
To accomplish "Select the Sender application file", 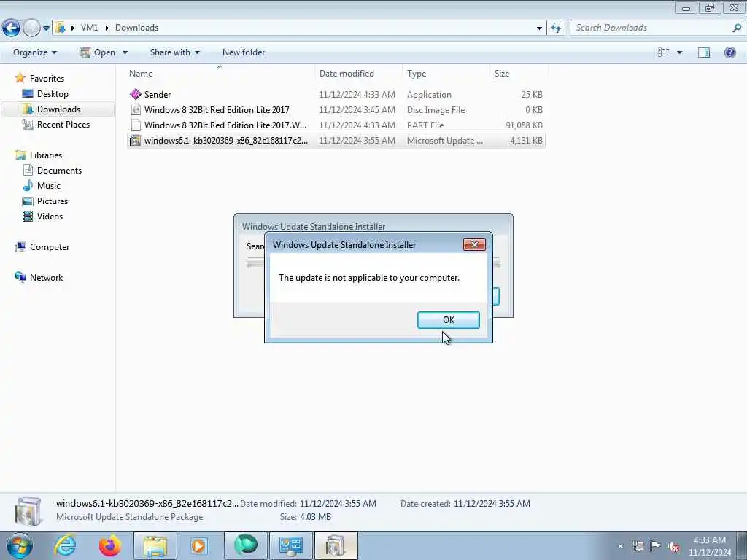I will tap(336, 94).
